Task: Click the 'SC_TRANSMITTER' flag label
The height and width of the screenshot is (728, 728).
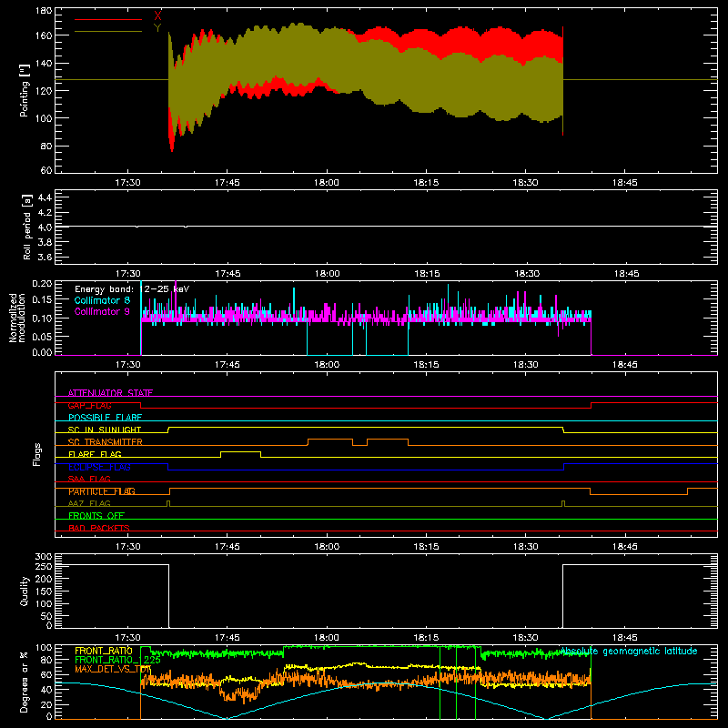Action: click(106, 442)
